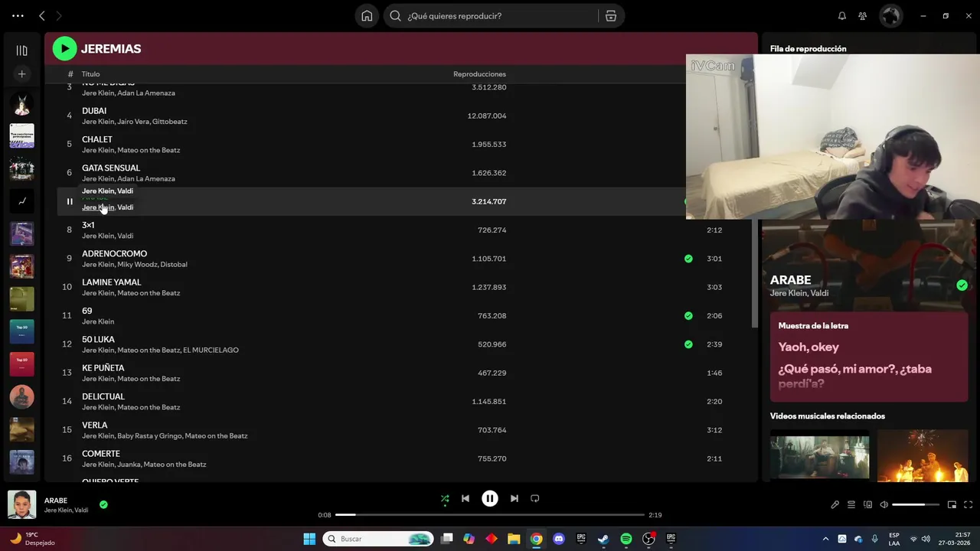This screenshot has height=551, width=980.
Task: Toggle shuffle playback
Action: 445,499
